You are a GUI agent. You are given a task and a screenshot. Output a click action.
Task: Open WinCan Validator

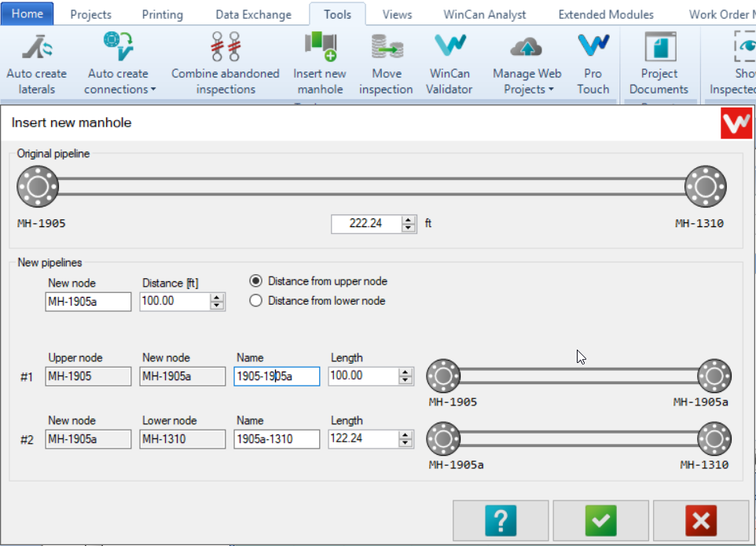(x=450, y=63)
